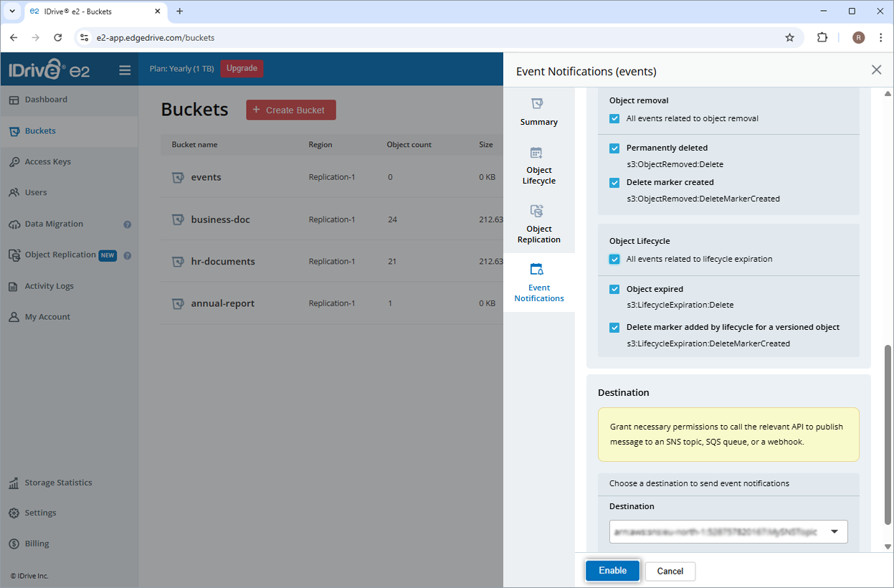894x588 pixels.
Task: Open the business-doc bucket
Action: [220, 219]
